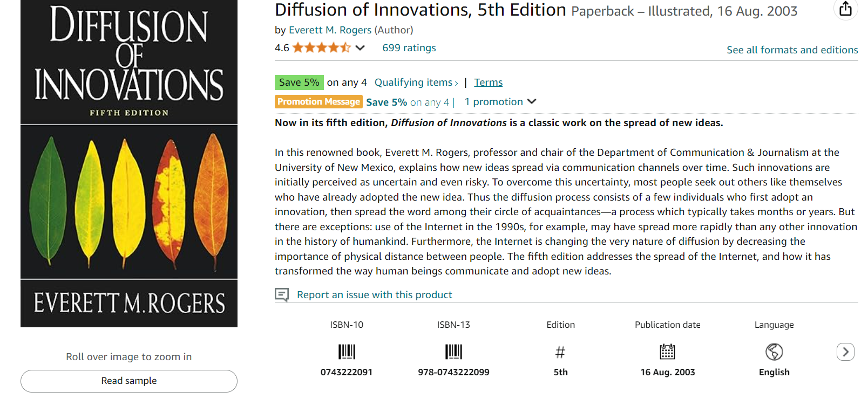Click the Language globe icon
868x399 pixels.
pos(774,352)
